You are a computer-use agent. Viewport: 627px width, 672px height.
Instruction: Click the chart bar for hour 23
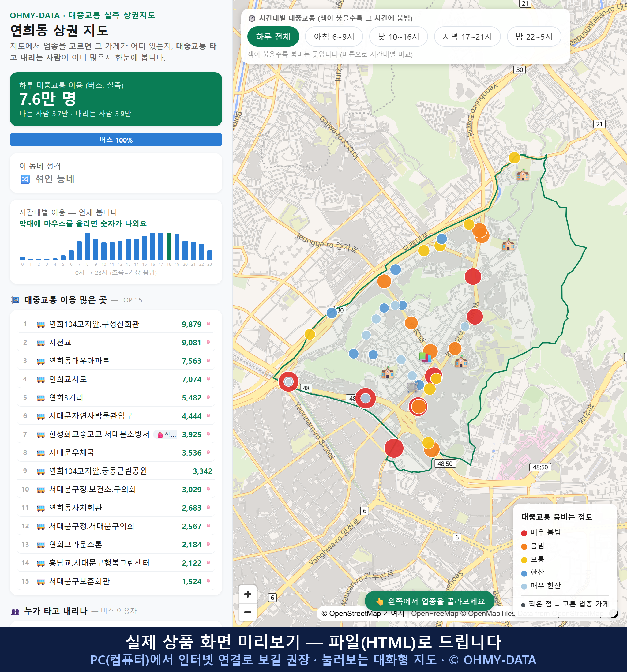[210, 255]
